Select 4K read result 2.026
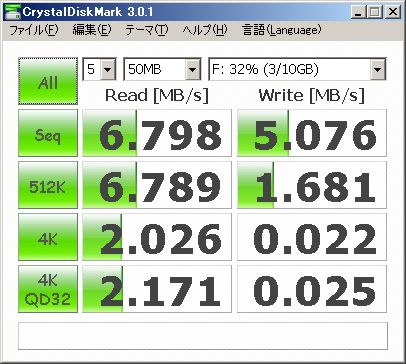 (x=157, y=237)
